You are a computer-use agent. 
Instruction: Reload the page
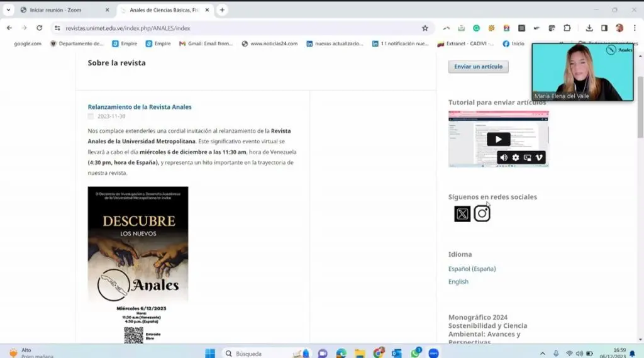(40, 28)
